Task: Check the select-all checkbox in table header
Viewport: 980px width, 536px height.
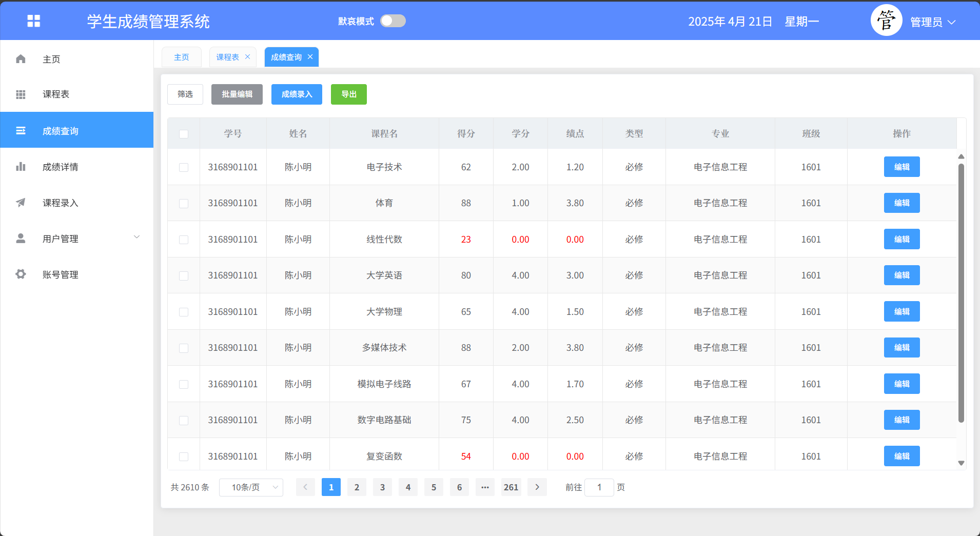Action: pos(184,134)
